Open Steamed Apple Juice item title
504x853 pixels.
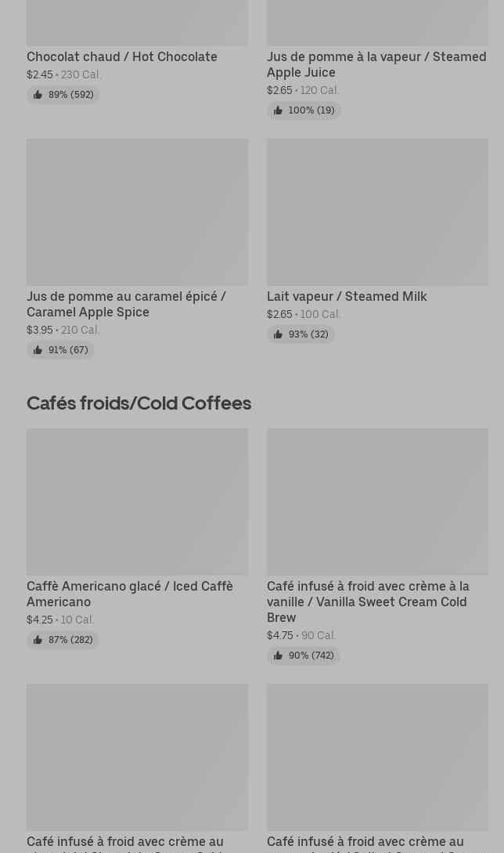pos(376,64)
